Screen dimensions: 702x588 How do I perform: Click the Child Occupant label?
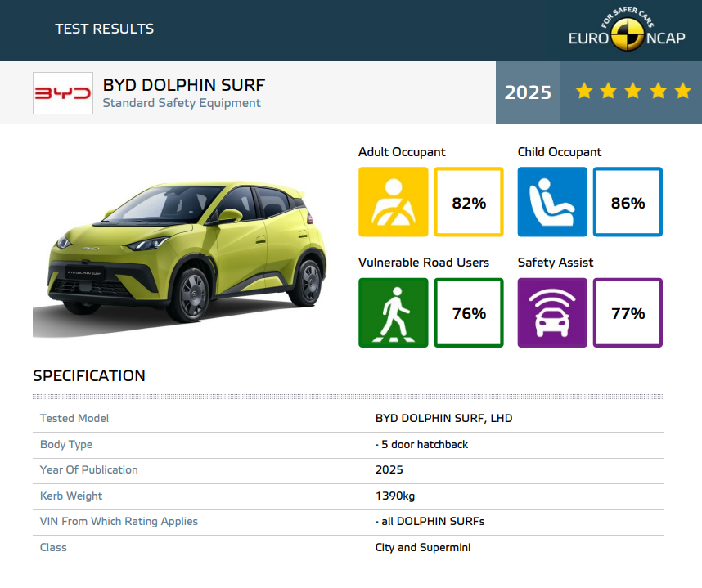[559, 152]
